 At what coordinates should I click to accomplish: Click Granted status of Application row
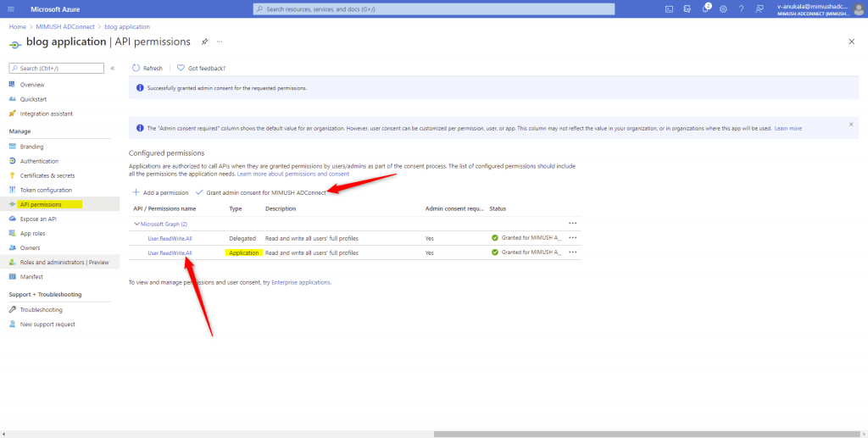(526, 252)
